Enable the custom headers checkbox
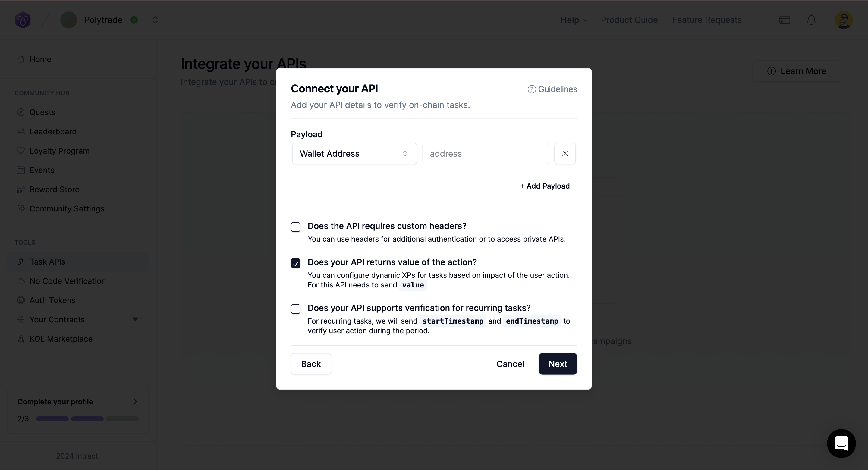 click(295, 227)
